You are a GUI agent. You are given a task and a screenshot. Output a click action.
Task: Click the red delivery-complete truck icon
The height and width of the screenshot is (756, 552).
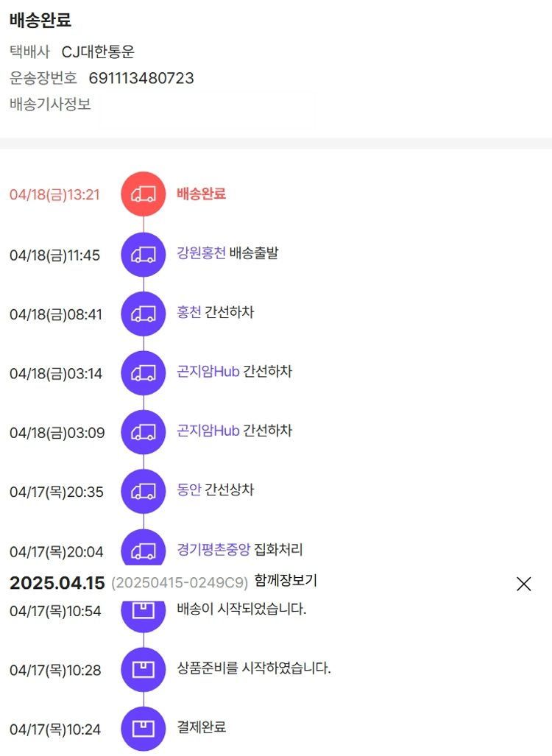[144, 194]
